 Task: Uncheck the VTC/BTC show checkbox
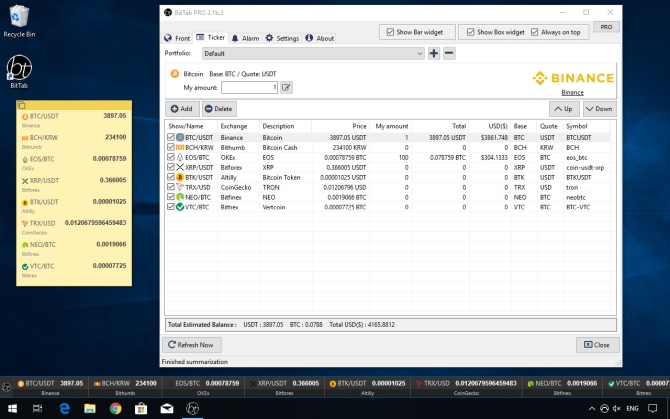click(171, 207)
